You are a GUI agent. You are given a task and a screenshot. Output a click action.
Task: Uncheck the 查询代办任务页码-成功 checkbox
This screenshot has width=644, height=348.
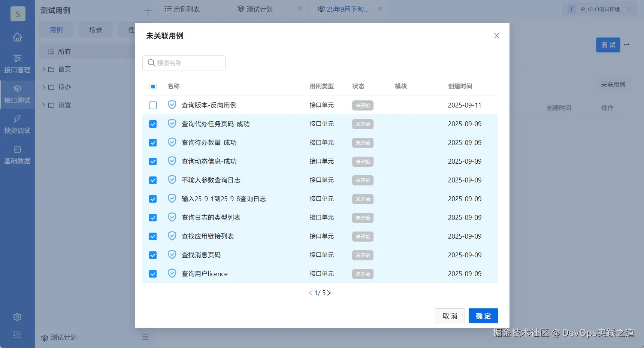coord(153,124)
